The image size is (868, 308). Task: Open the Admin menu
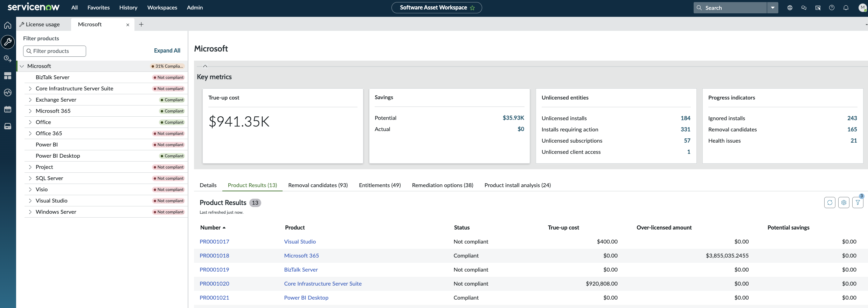pos(195,7)
